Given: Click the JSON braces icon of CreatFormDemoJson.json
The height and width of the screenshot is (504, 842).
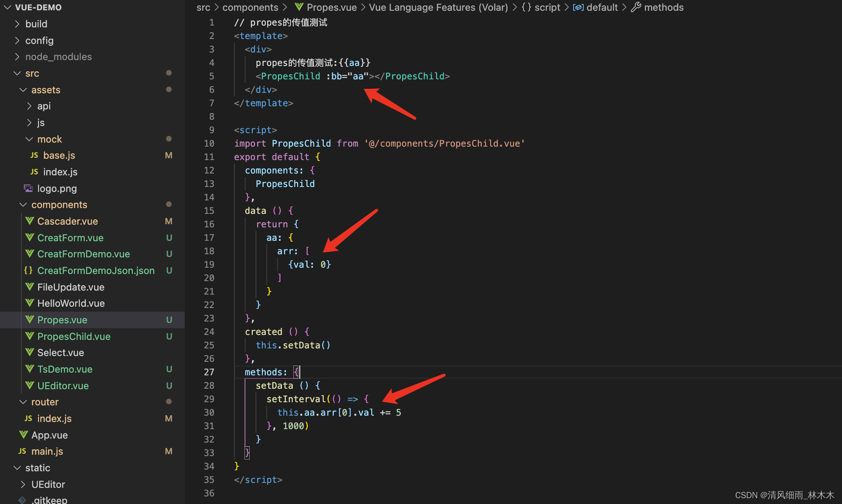Looking at the screenshot, I should 28,270.
